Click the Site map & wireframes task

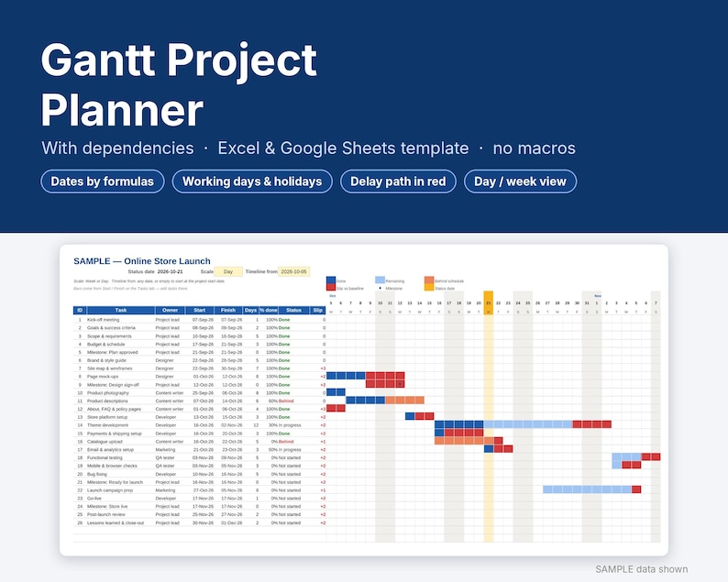tap(110, 368)
